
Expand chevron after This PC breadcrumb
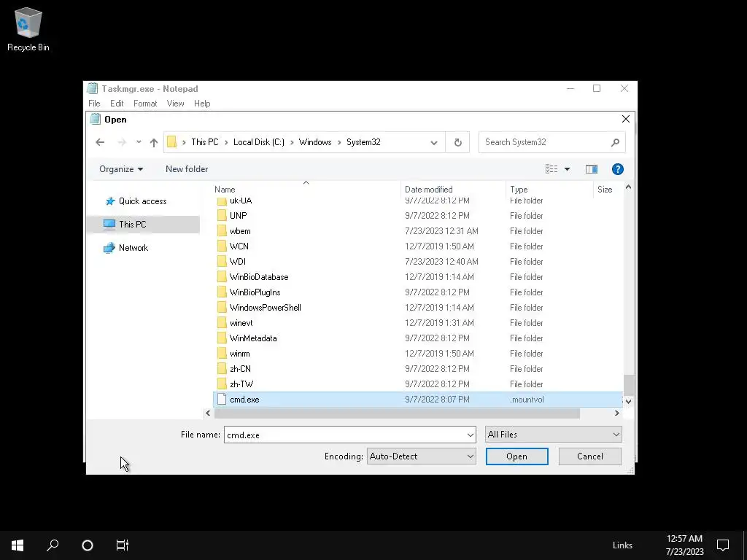point(226,142)
